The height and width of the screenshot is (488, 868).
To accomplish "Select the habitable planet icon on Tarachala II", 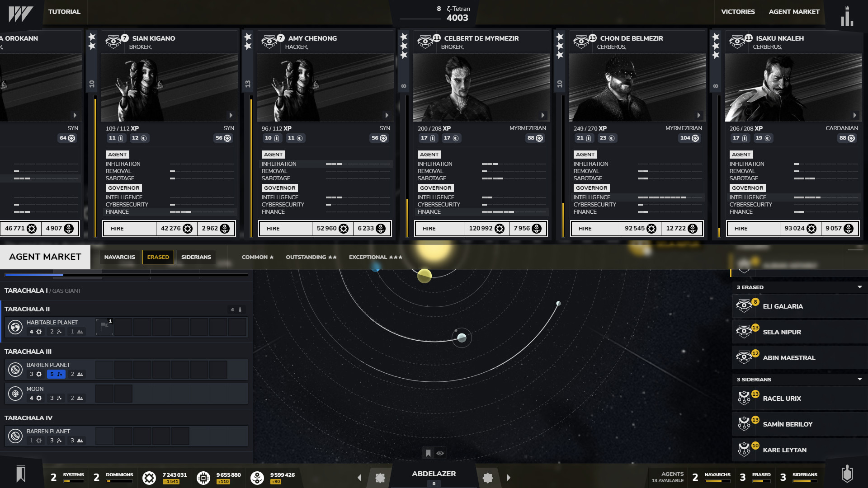I will (x=16, y=326).
